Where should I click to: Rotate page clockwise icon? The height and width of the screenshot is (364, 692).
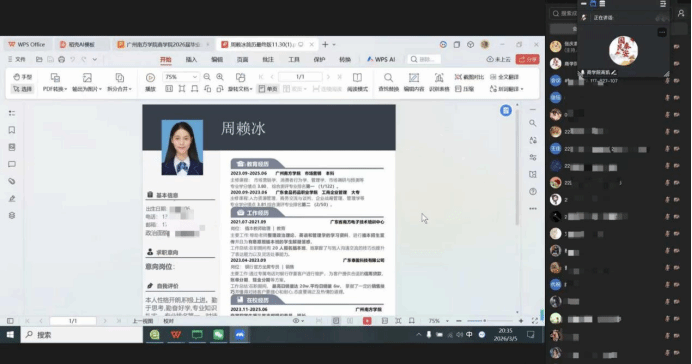click(x=220, y=89)
